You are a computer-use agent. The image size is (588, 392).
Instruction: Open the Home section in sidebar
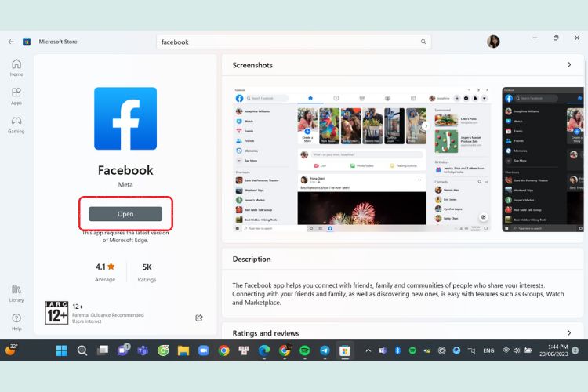tap(16, 67)
